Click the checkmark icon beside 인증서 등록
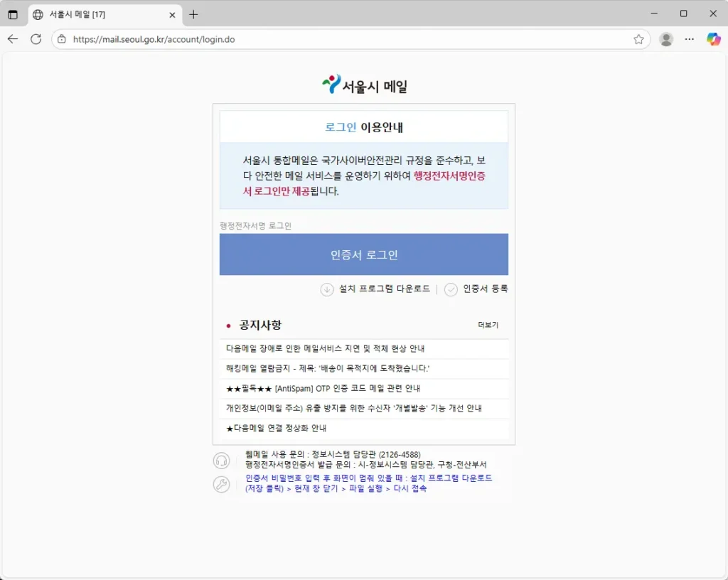This screenshot has width=728, height=580. (451, 289)
